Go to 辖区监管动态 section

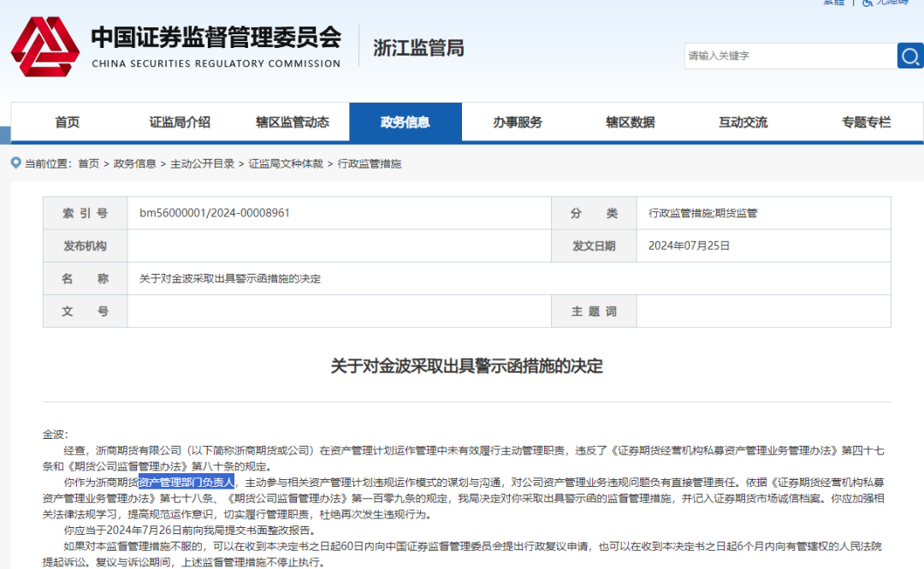click(x=292, y=122)
